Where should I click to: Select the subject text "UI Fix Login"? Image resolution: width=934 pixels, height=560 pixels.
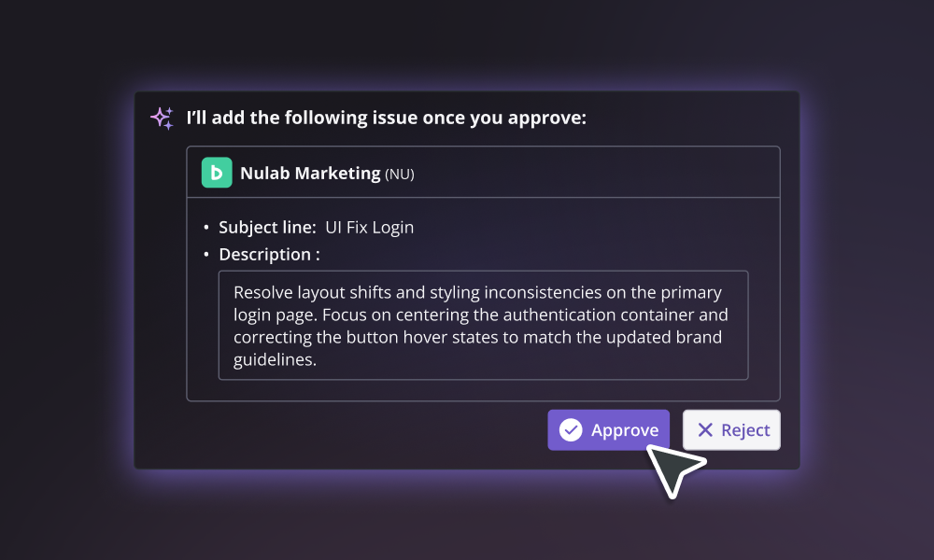coord(369,227)
